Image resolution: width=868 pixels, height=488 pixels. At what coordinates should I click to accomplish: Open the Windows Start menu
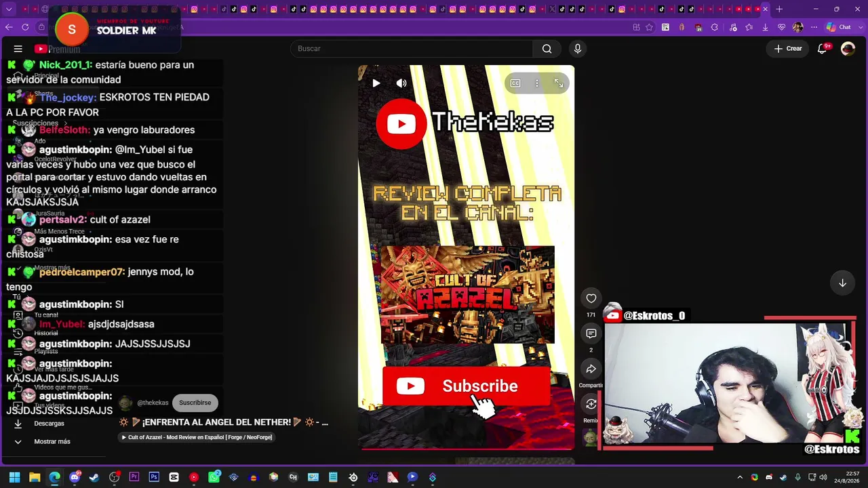[x=14, y=477]
